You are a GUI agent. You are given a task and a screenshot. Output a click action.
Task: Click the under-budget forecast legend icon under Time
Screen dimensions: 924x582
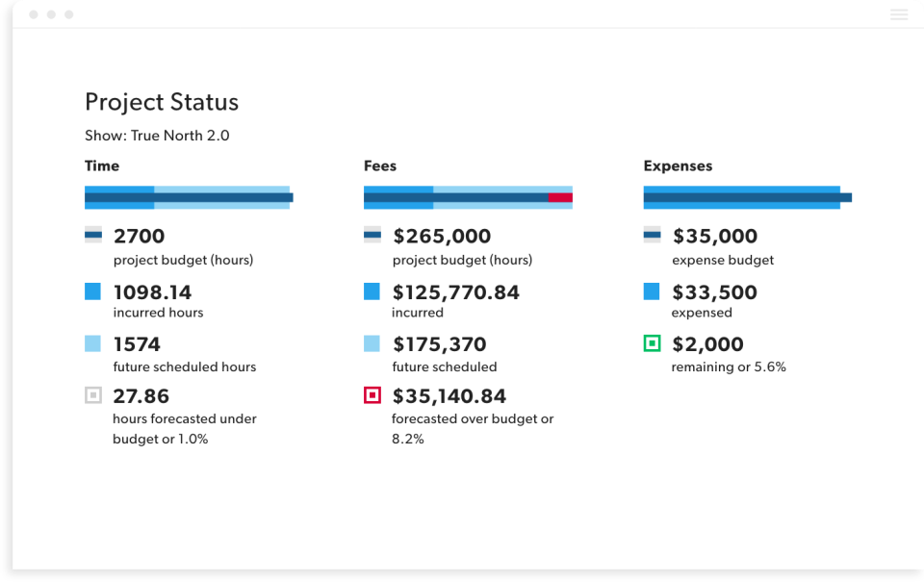point(93,394)
